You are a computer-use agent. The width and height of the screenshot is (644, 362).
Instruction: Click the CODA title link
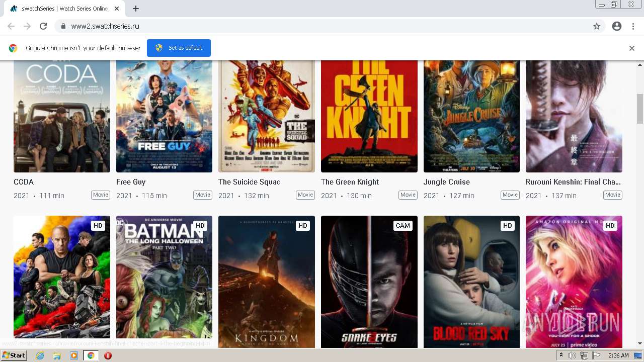point(24,182)
